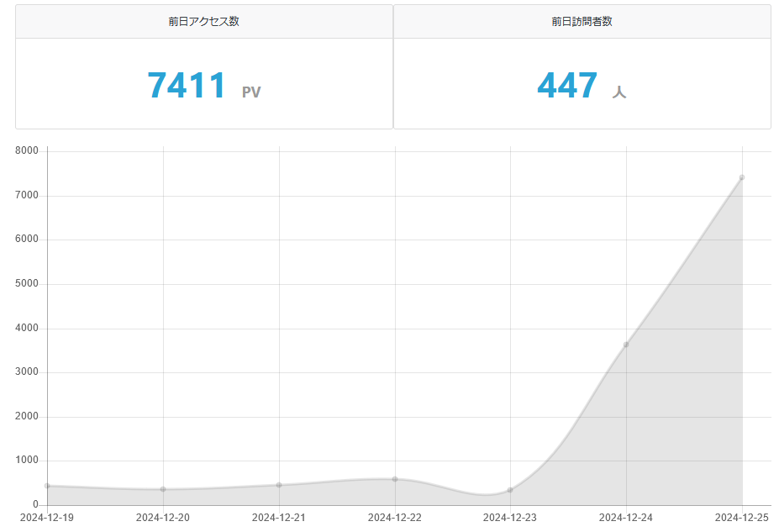Click the 2024-12-23 axis label
This screenshot has width=779, height=532.
click(510, 518)
